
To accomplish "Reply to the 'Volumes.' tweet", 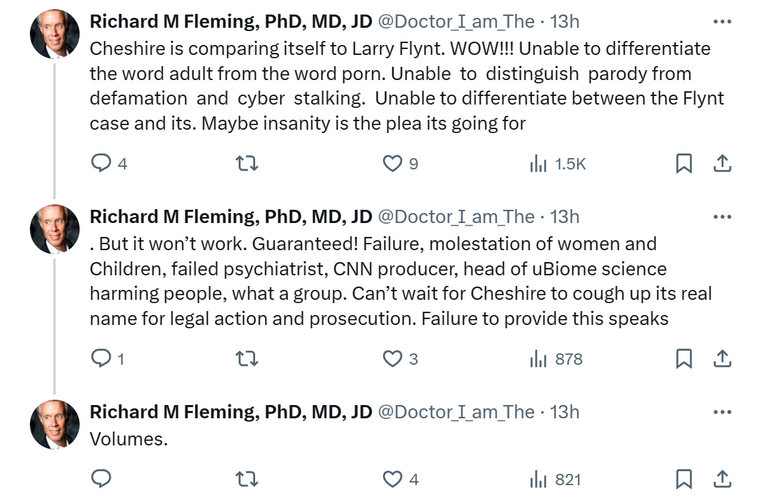I will pos(101,480).
